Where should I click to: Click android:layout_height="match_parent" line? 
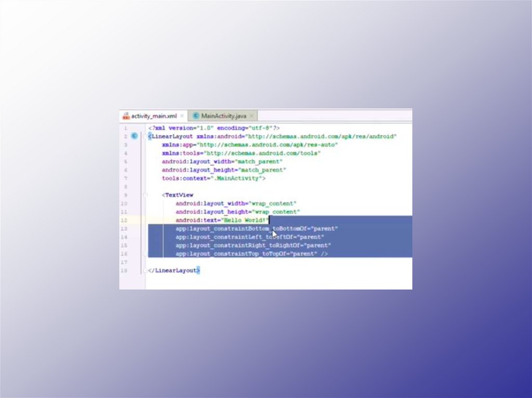224,170
